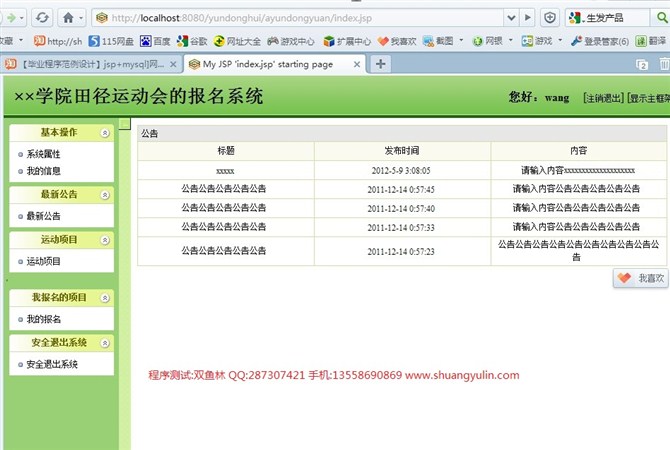
Task: Go to browser home page icon
Action: pos(68,18)
